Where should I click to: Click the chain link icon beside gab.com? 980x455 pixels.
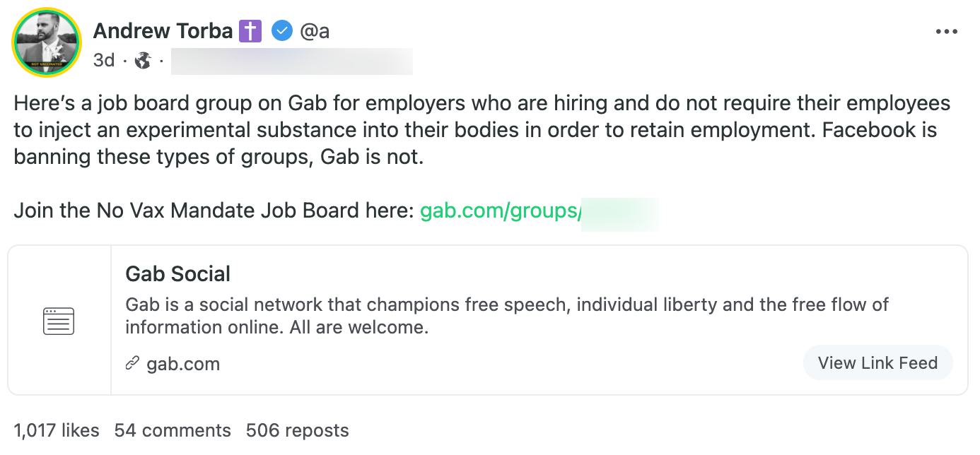coord(132,364)
